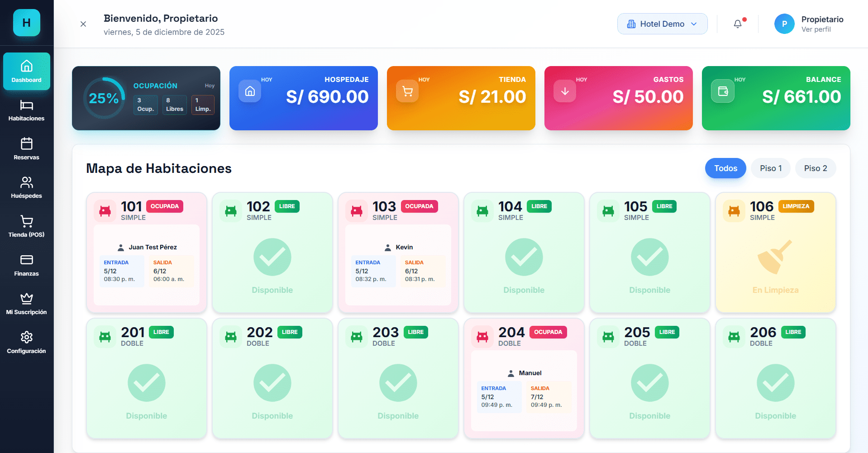
Task: Open Configuración gear icon
Action: (26, 338)
